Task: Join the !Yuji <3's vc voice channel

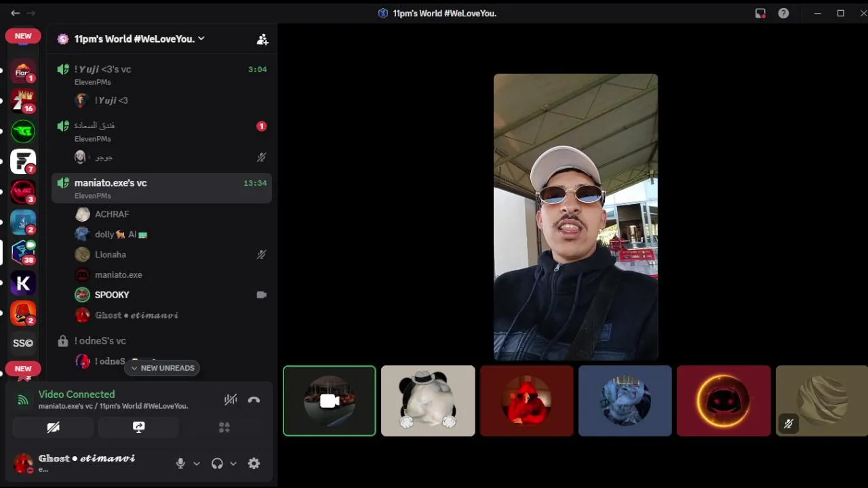Action: click(x=161, y=75)
